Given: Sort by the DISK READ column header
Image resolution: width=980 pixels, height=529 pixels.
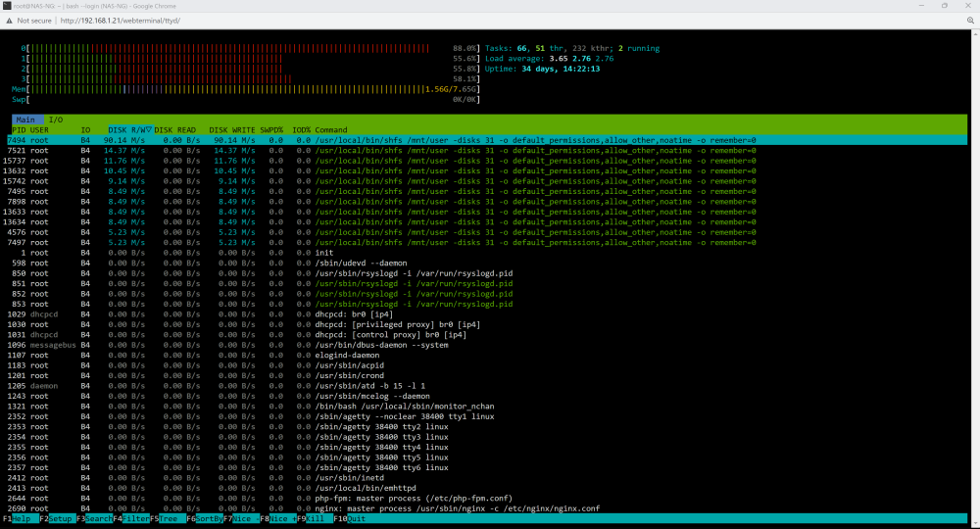Looking at the screenshot, I should pos(175,130).
